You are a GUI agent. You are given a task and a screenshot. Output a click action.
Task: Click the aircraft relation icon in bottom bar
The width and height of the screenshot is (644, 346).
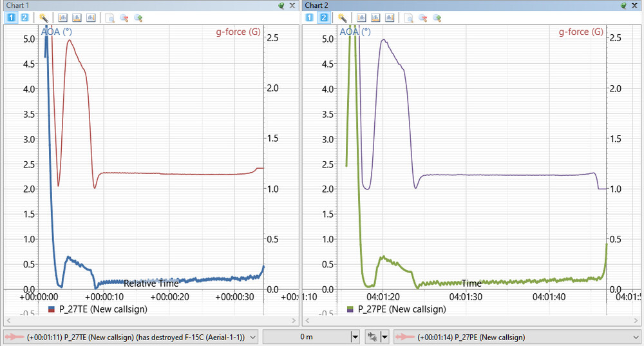tap(372, 337)
